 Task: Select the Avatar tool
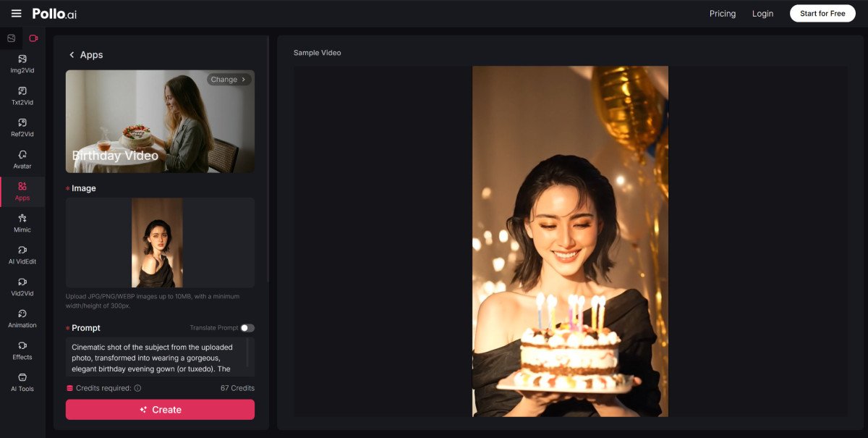[22, 161]
